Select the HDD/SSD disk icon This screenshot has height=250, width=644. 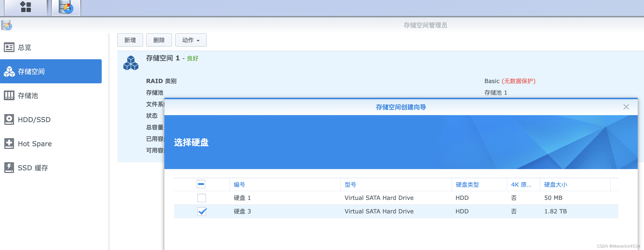(x=9, y=119)
